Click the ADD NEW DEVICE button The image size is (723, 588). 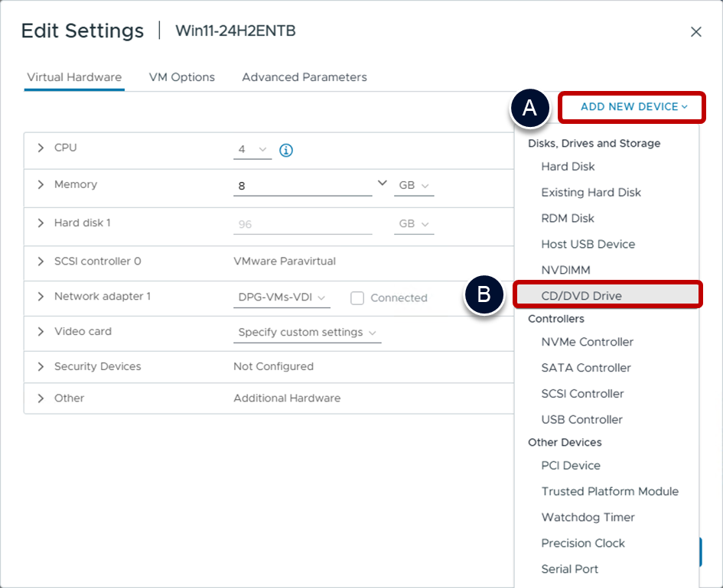[633, 107]
